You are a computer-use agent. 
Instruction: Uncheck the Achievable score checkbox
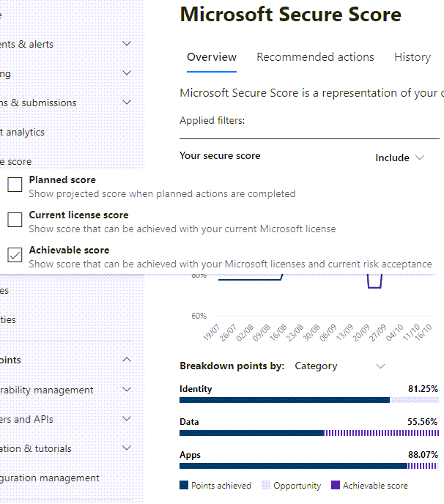[x=15, y=256]
